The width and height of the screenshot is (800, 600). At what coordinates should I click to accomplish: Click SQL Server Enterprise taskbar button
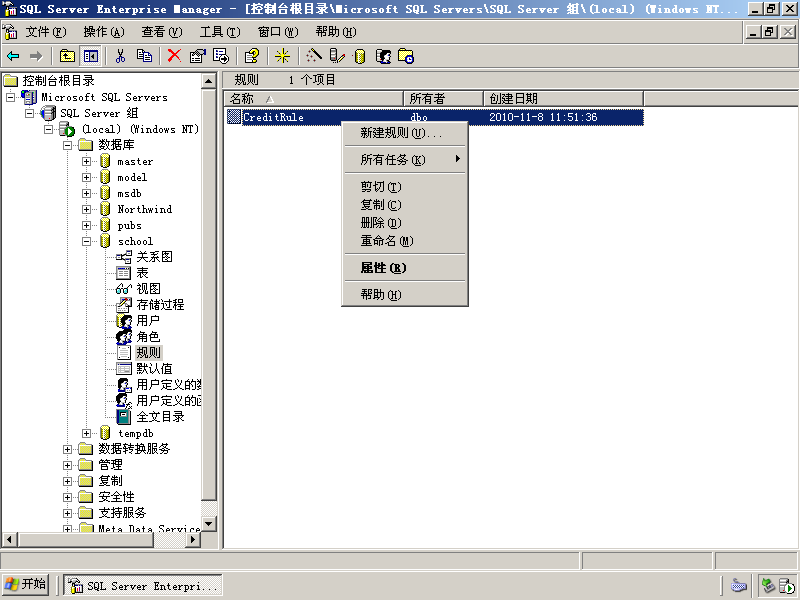point(143,586)
